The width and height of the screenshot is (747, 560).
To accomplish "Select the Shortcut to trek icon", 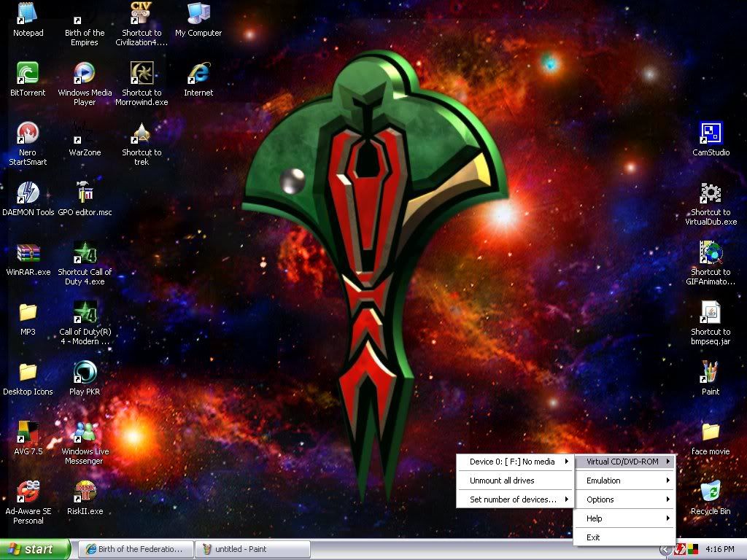I will pyautogui.click(x=142, y=133).
